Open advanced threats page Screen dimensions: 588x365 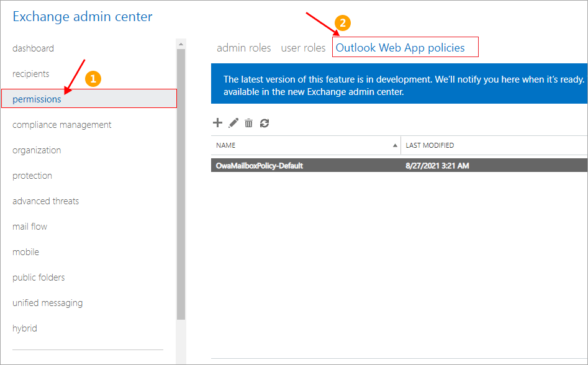coord(45,201)
